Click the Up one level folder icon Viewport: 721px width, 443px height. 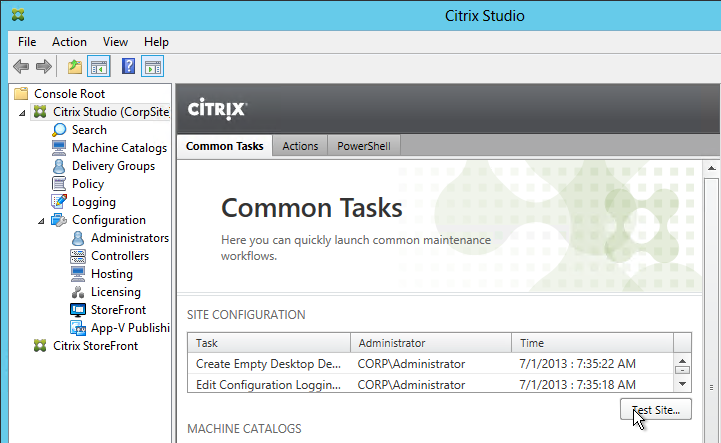(74, 67)
